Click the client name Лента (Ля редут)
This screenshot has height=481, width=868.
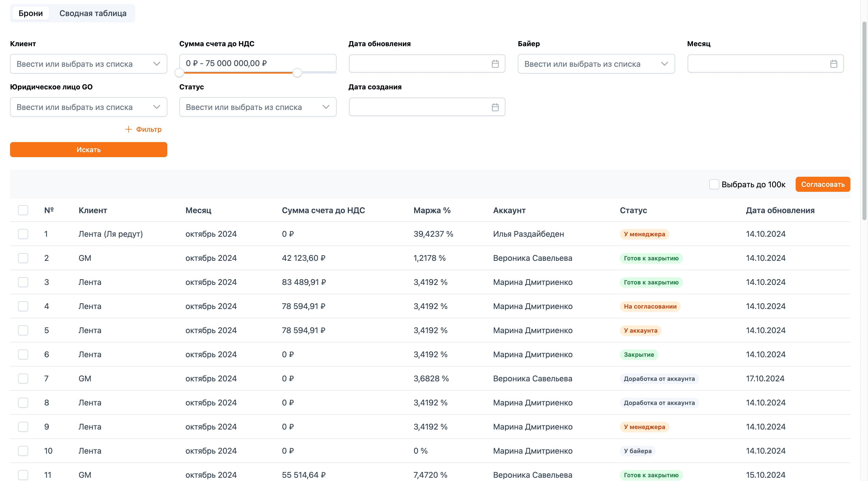111,234
